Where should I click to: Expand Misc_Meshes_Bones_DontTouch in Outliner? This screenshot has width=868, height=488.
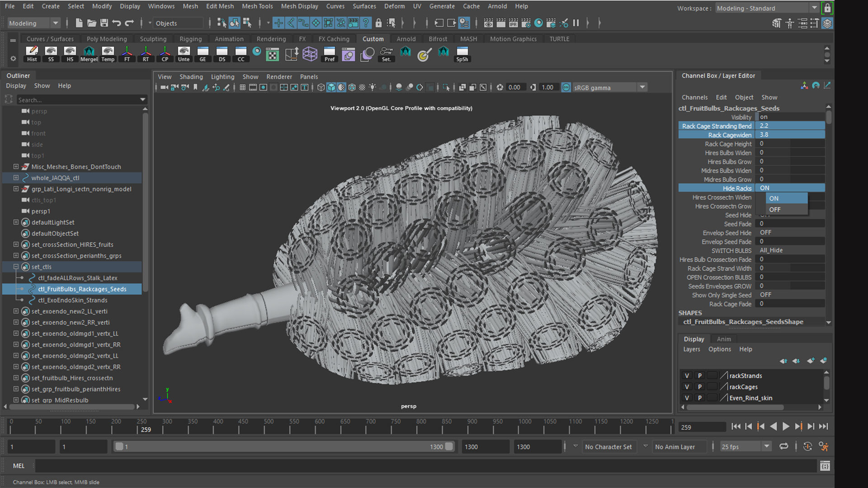16,167
